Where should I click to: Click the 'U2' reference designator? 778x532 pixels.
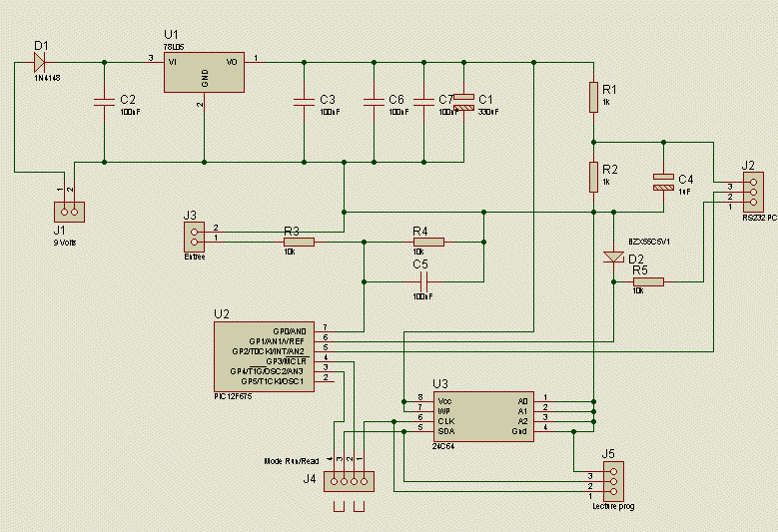pos(222,313)
